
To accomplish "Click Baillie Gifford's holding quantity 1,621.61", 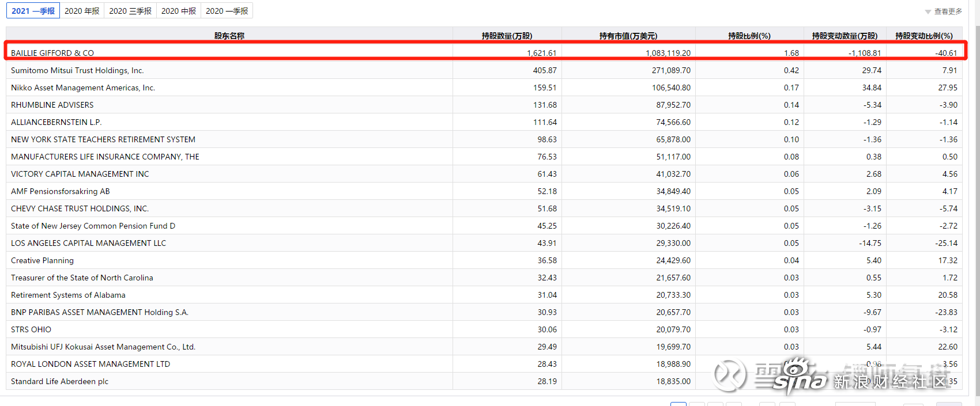I will point(542,53).
